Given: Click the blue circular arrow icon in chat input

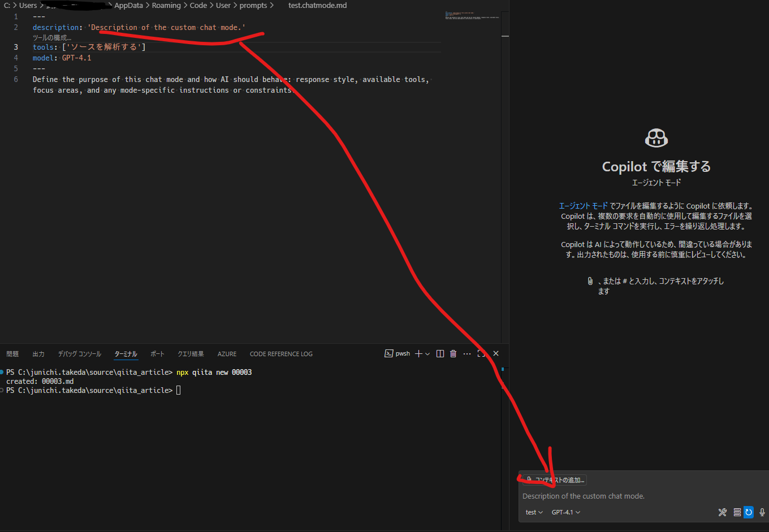Looking at the screenshot, I should (749, 512).
